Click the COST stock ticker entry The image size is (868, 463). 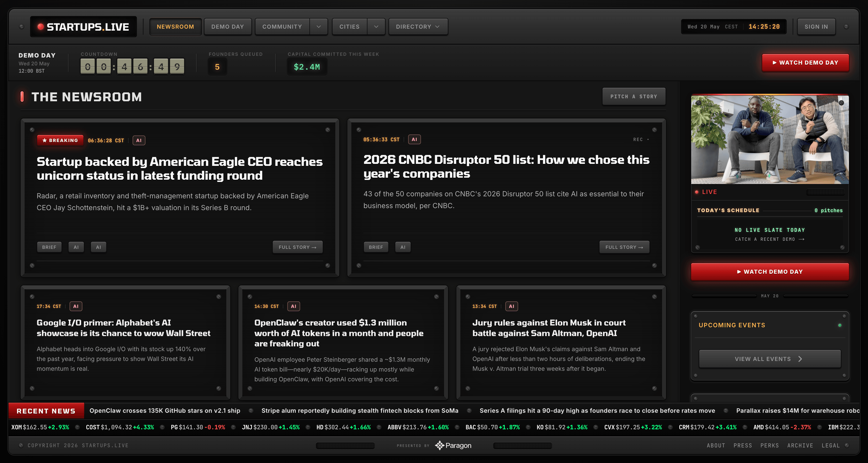(120, 427)
